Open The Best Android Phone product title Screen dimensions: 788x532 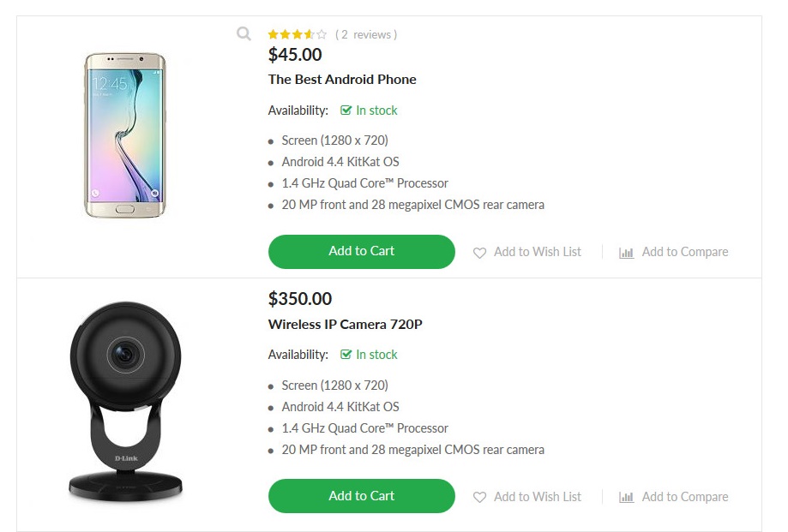[342, 80]
